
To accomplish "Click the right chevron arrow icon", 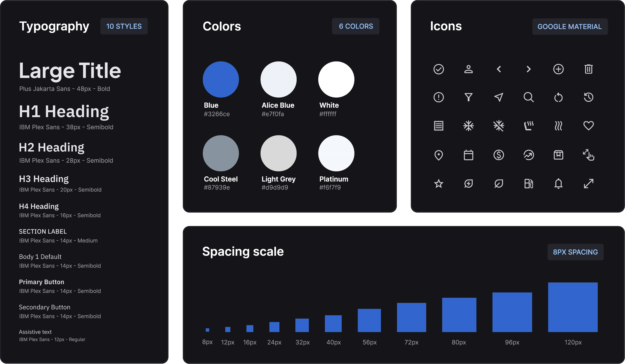I will (x=528, y=69).
